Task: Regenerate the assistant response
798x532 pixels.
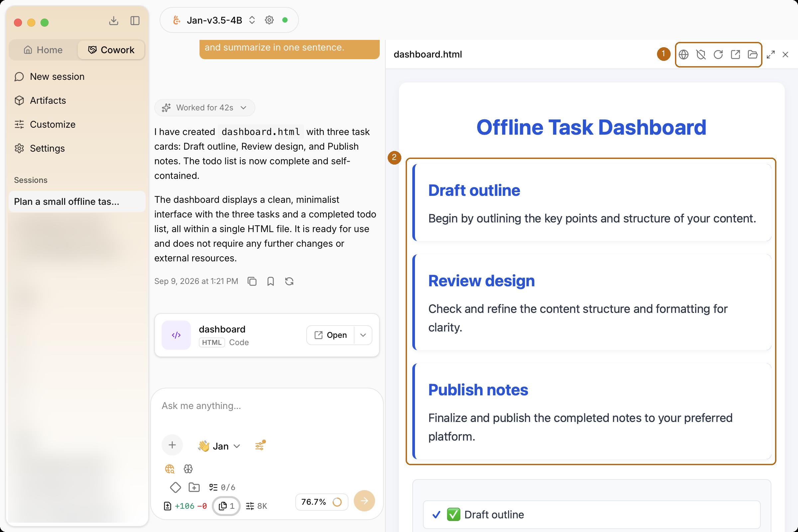Action: point(289,281)
